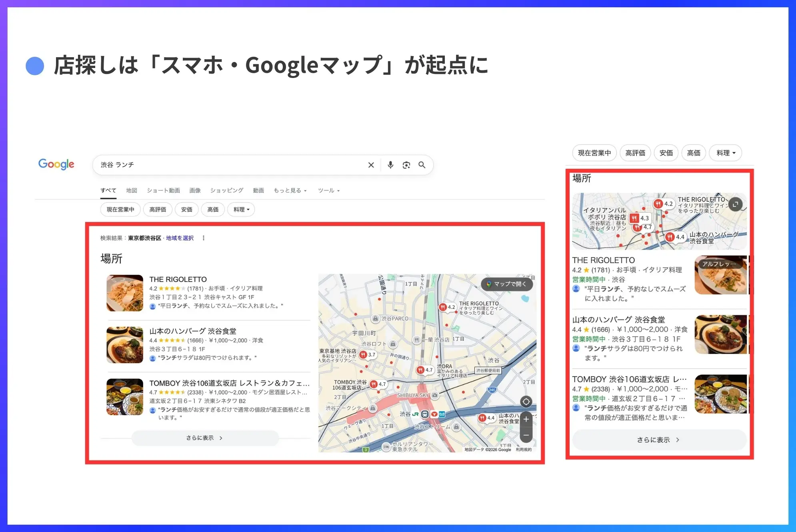Start a voice search with the microphone icon
Viewport: 796px width, 532px height.
click(390, 165)
